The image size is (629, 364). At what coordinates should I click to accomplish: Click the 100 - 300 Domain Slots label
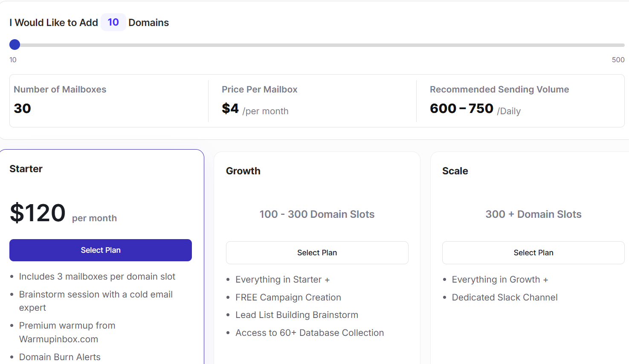317,214
